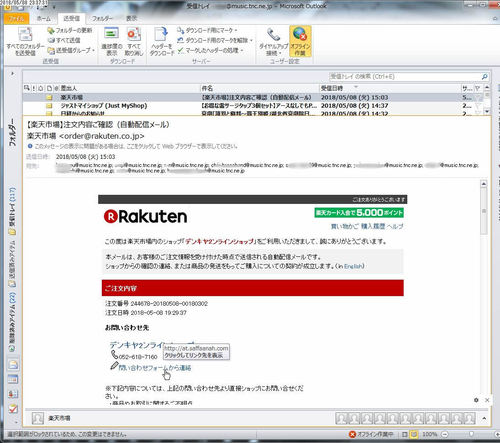This screenshot has height=443, width=500.
Task: Open the 購入履歴 link
Action: [x=373, y=226]
